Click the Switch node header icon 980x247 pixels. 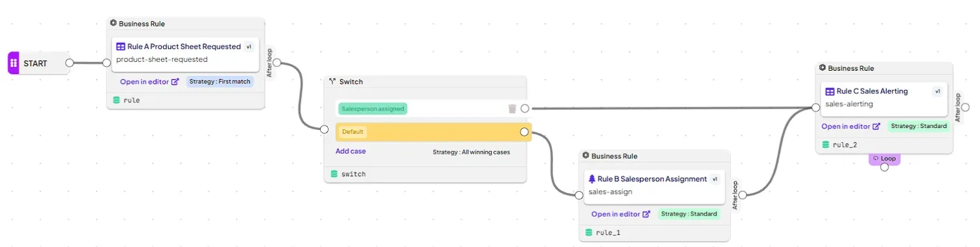coord(332,82)
